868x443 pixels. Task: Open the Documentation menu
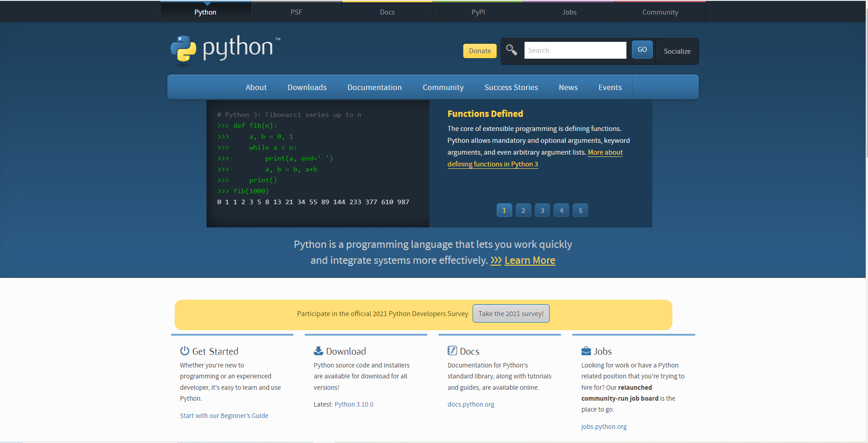(x=374, y=87)
